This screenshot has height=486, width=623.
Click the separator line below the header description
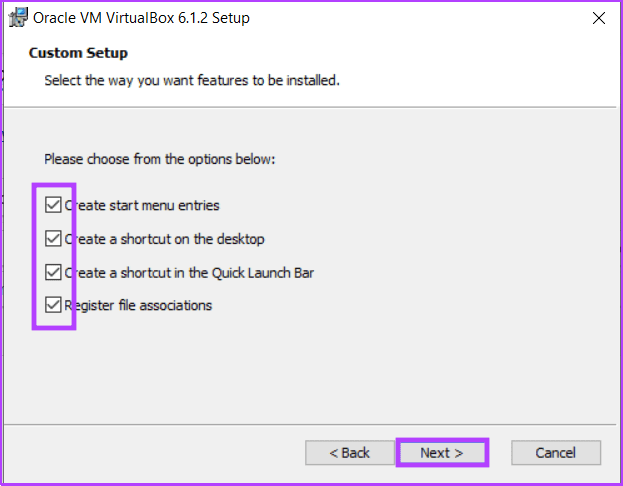[x=310, y=107]
